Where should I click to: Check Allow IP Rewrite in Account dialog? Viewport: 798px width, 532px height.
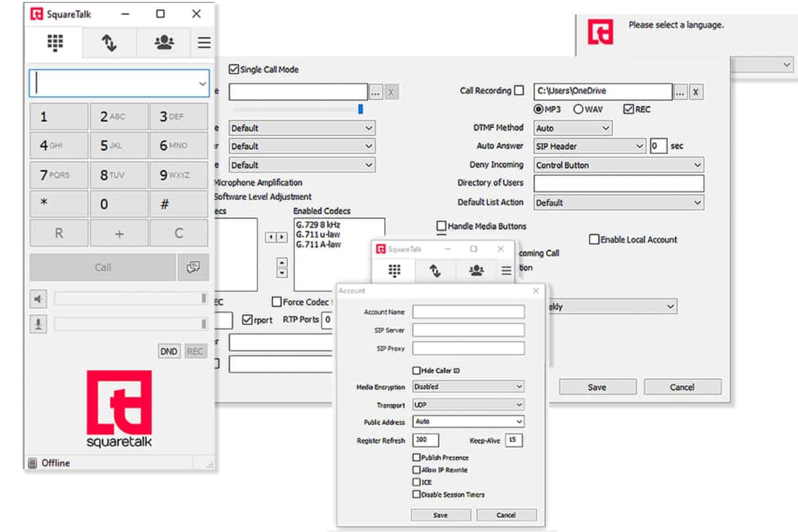(416, 469)
